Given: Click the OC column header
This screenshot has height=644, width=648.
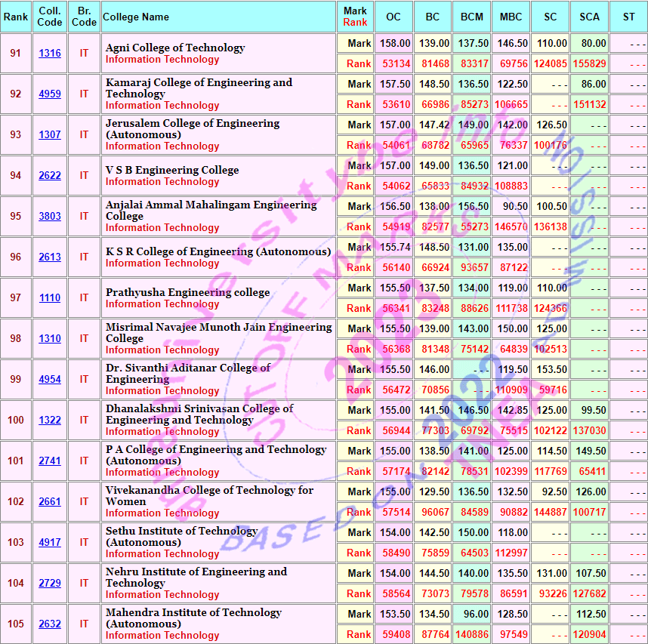Looking at the screenshot, I should click(393, 17).
